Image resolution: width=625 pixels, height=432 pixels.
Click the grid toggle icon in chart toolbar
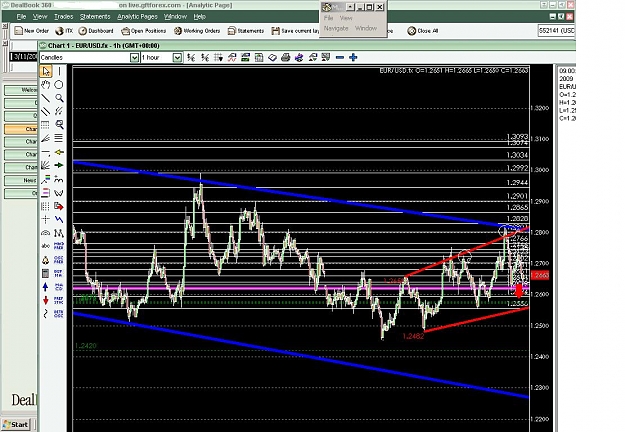click(x=218, y=58)
